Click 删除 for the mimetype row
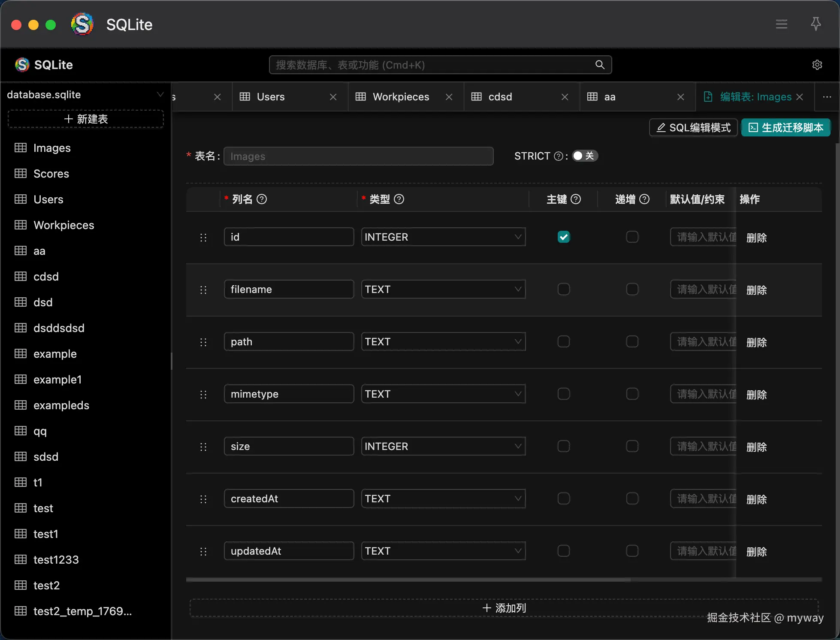Image resolution: width=840 pixels, height=640 pixels. [756, 395]
